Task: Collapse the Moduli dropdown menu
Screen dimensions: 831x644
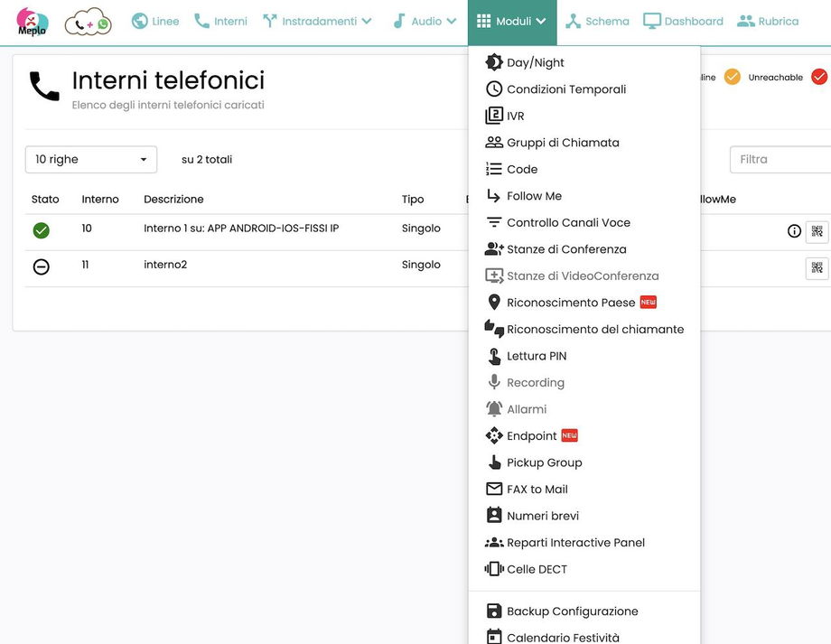Action: [x=512, y=22]
